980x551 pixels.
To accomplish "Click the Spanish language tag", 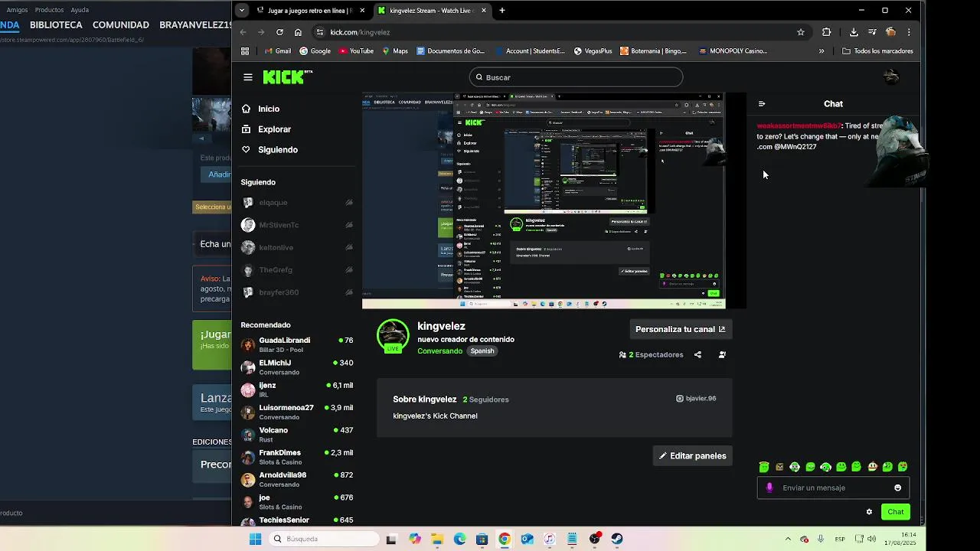I will 482,350.
